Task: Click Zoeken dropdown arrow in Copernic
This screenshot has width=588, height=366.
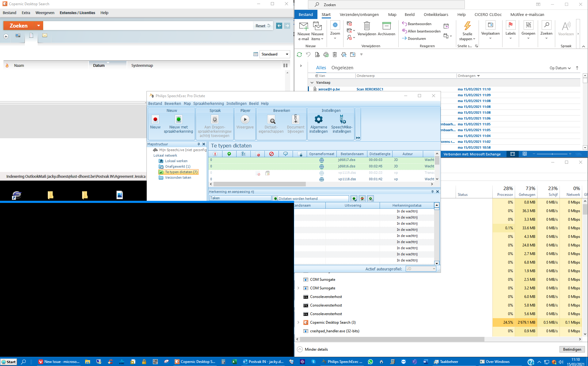Action: coord(38,26)
